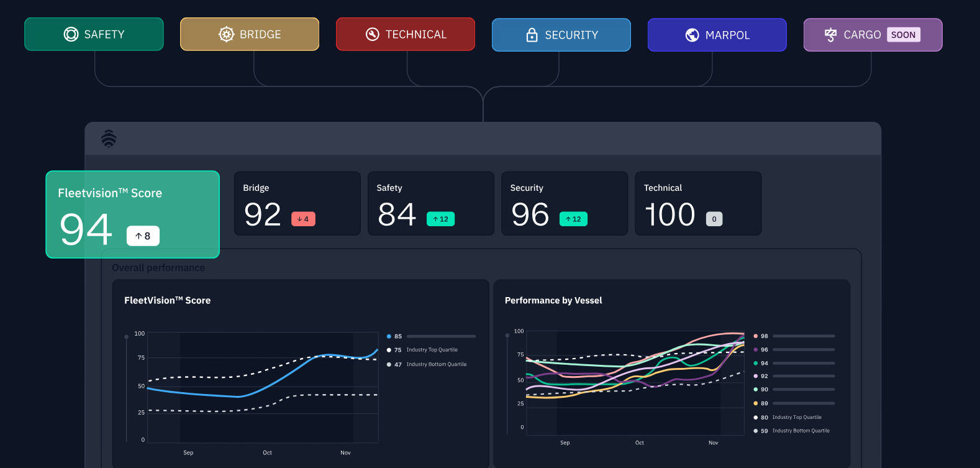980x468 pixels.
Task: Select the pink vessel legend dot valued 98
Action: click(755, 336)
